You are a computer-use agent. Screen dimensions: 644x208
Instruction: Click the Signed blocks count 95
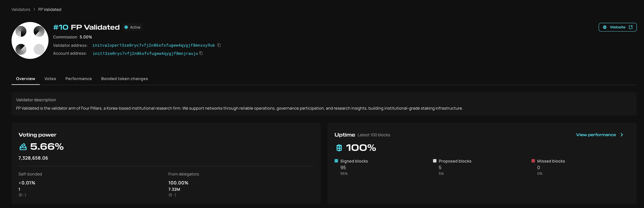[343, 167]
